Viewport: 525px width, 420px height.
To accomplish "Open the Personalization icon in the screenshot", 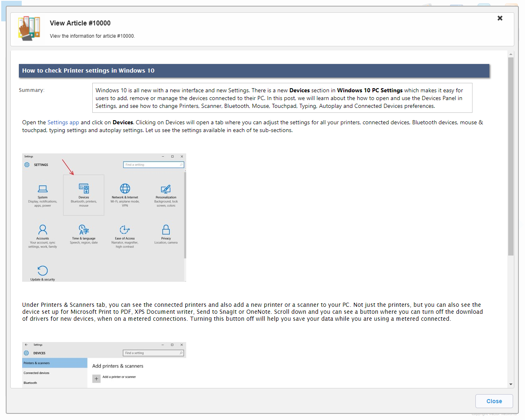I will point(166,189).
